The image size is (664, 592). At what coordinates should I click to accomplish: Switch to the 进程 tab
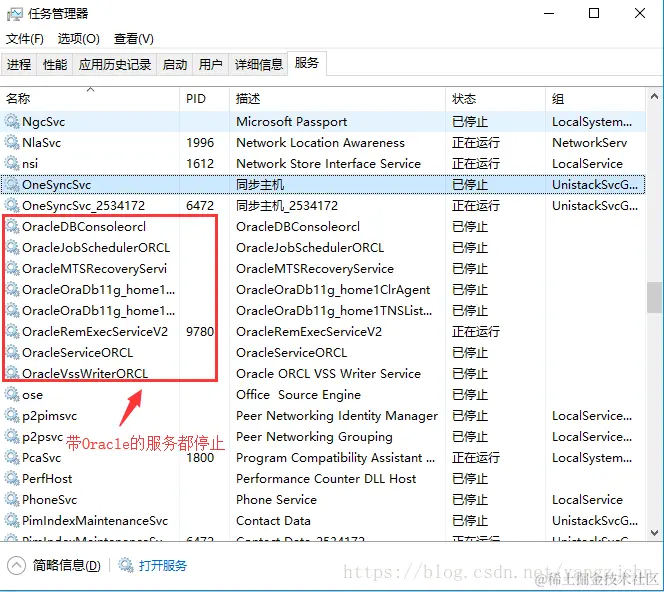coord(19,65)
